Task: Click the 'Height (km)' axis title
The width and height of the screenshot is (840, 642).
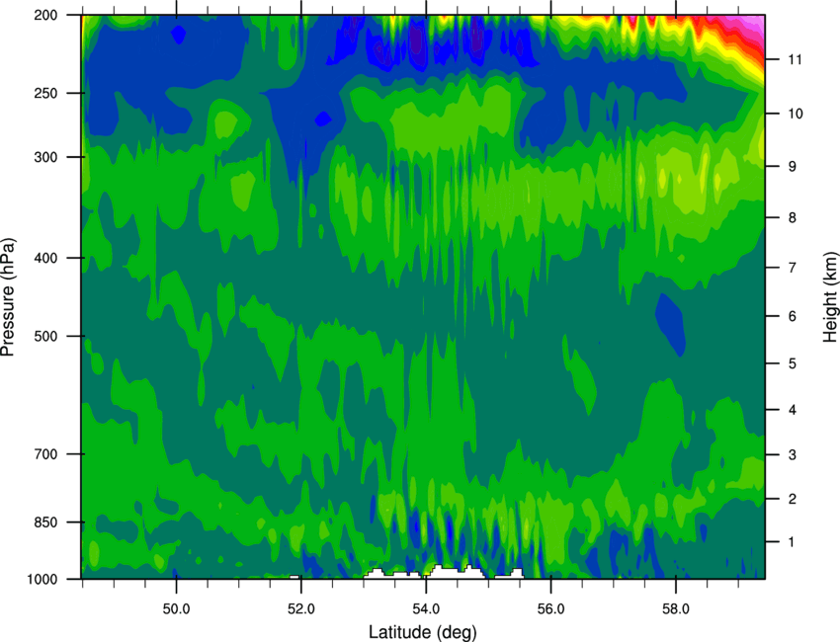Action: [x=830, y=296]
